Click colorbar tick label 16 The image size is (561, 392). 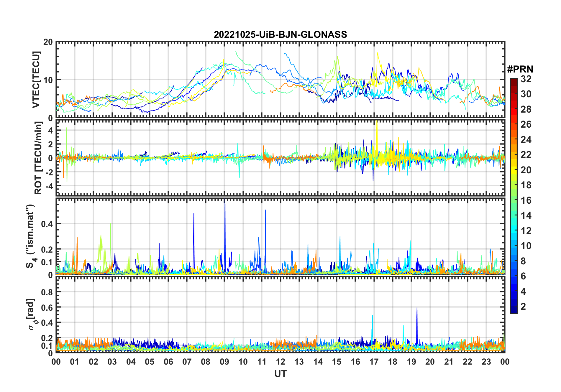(x=526, y=200)
